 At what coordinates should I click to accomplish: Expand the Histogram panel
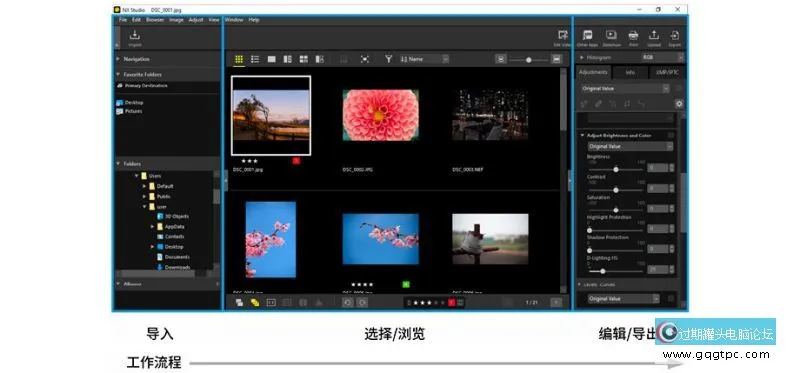click(x=582, y=58)
